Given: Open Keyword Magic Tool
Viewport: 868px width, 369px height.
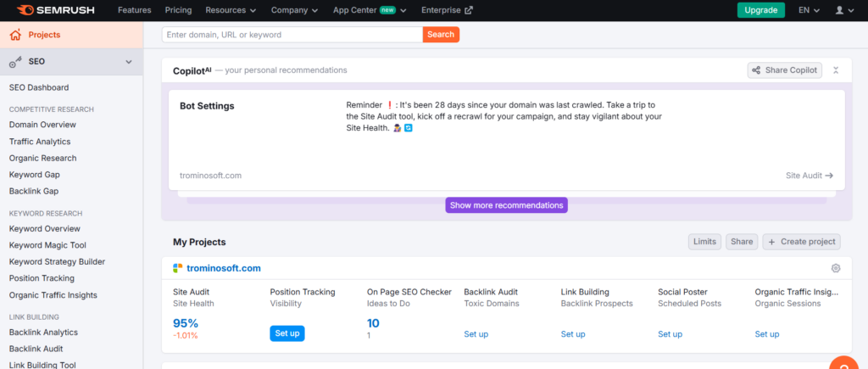Looking at the screenshot, I should click(x=47, y=245).
